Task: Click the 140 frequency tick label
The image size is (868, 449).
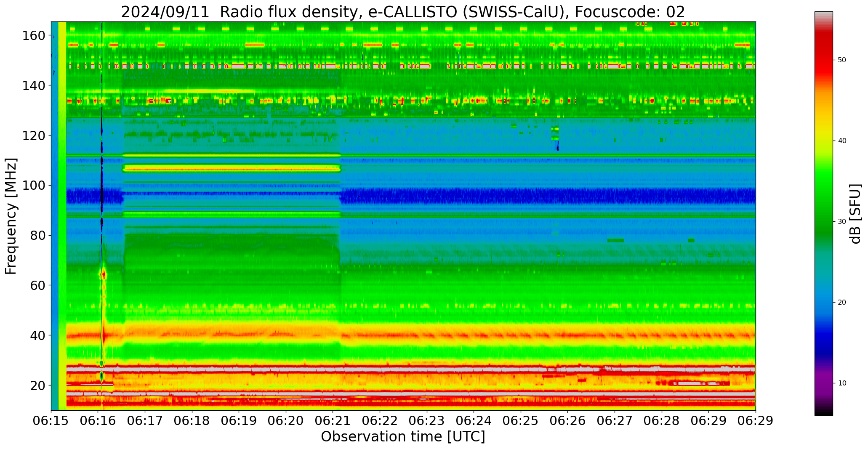Action: click(x=34, y=86)
